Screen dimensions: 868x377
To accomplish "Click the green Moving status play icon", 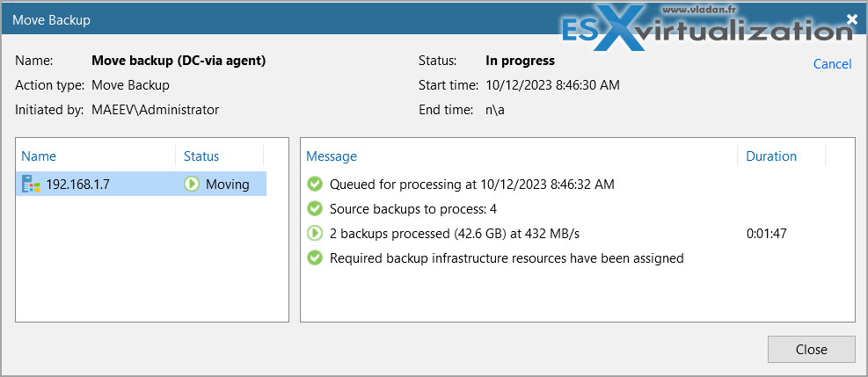I will [x=192, y=184].
